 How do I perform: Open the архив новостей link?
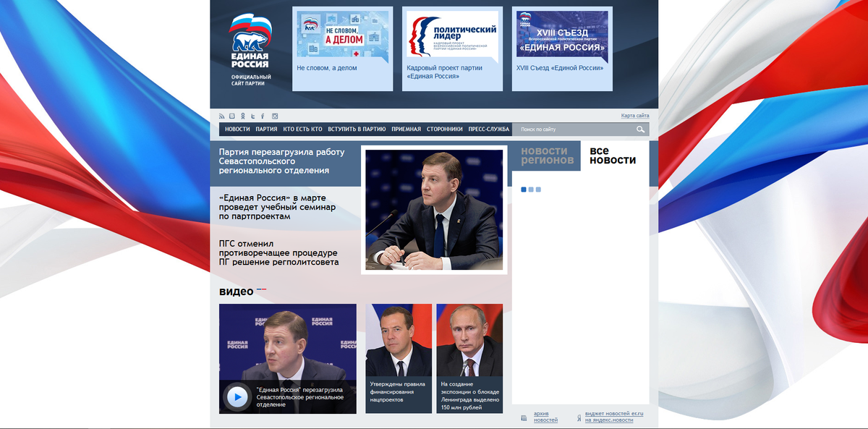point(545,417)
